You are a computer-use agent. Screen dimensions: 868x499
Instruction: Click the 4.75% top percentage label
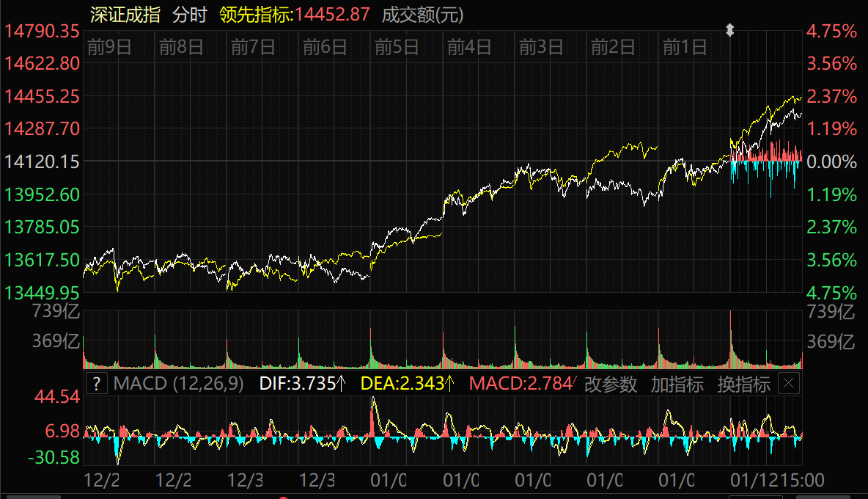tap(831, 31)
